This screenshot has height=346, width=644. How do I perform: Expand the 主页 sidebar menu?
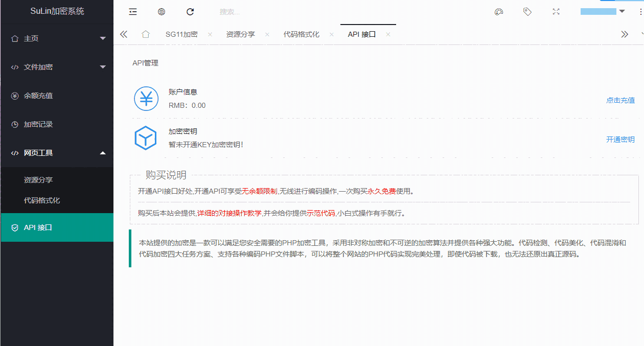point(57,38)
